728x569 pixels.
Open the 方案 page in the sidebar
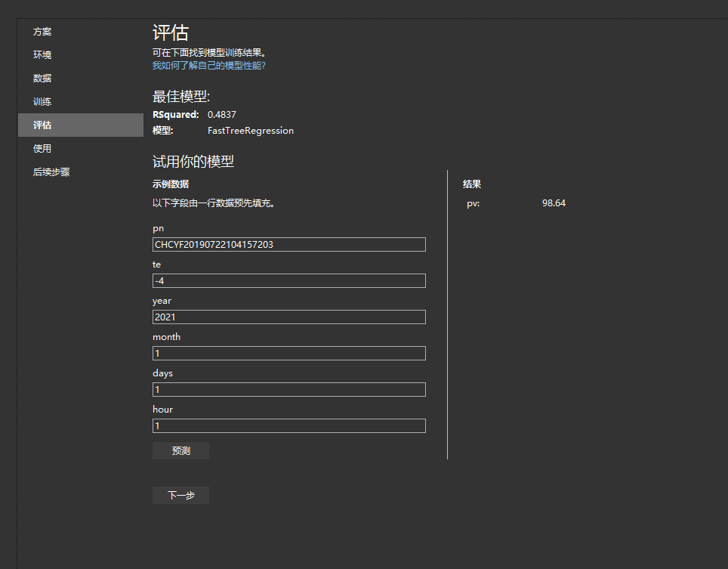pyautogui.click(x=42, y=31)
